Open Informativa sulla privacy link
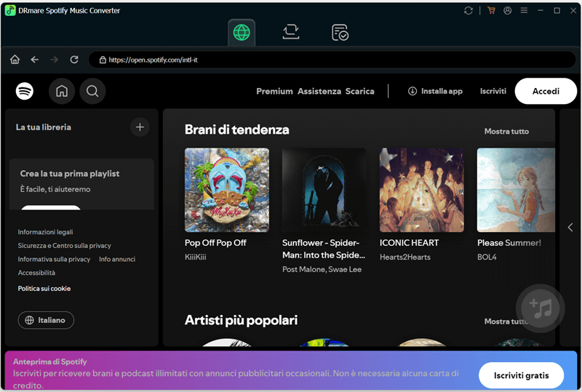The height and width of the screenshot is (392, 582). [54, 260]
